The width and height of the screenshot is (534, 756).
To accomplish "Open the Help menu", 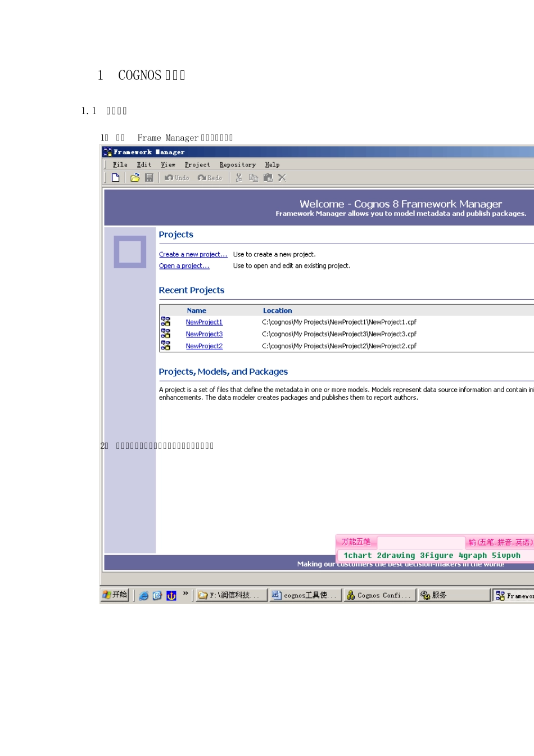I will point(272,165).
